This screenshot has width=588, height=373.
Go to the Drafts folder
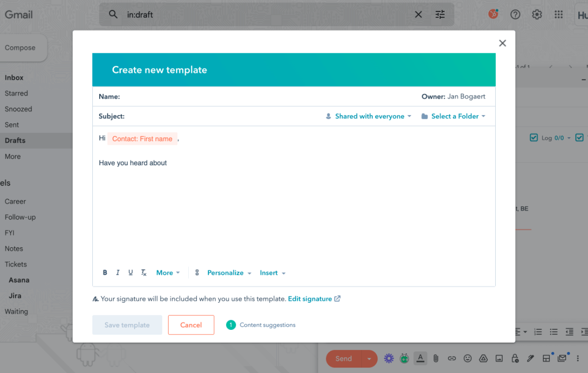[x=15, y=141]
